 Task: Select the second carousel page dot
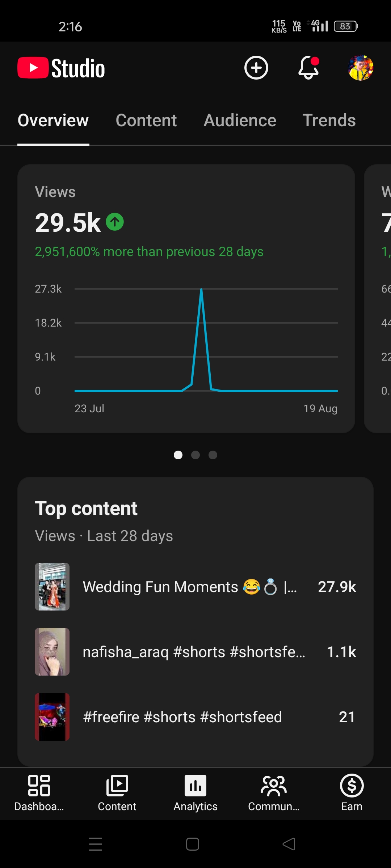[x=195, y=455]
